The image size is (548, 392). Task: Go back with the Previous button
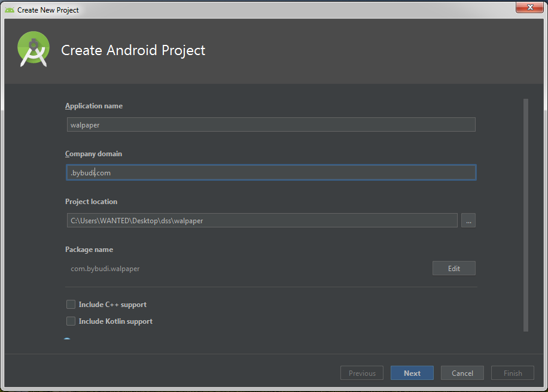(362, 373)
